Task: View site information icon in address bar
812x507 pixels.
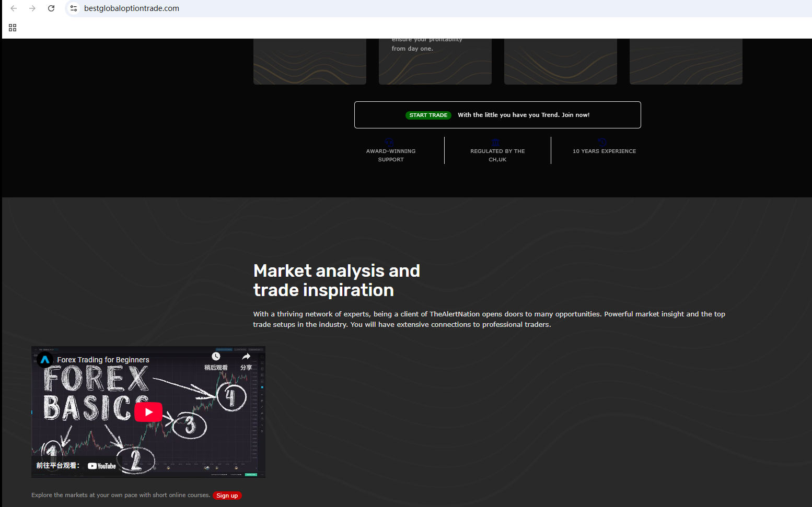Action: tap(74, 8)
